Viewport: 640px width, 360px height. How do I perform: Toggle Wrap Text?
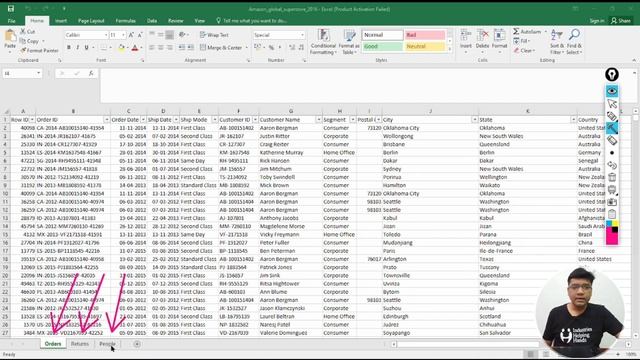(x=214, y=35)
